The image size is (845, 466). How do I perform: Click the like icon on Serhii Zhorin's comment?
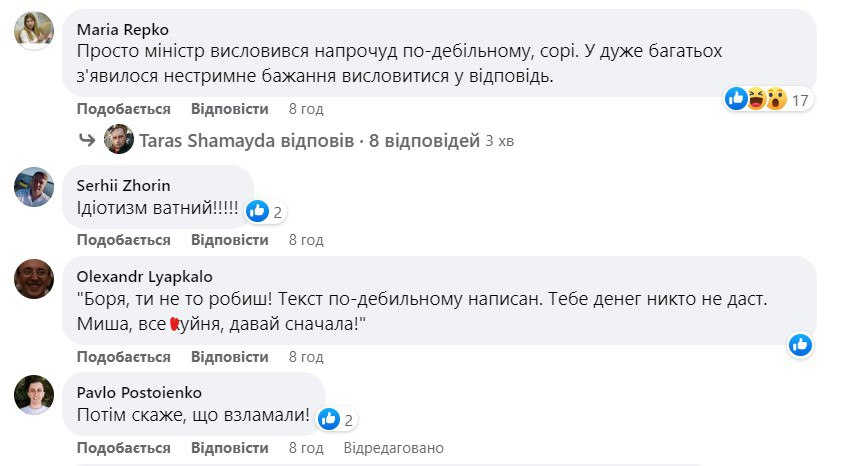[257, 210]
